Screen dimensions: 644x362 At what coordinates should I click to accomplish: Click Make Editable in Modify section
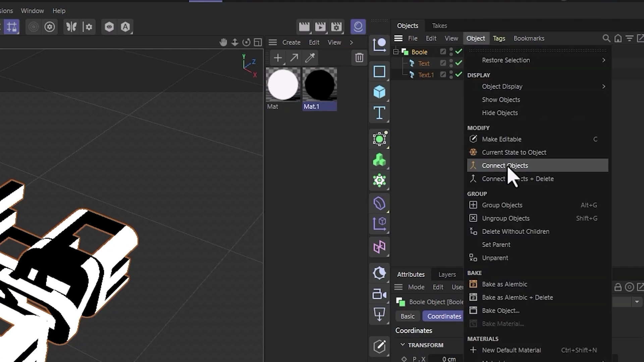coord(501,139)
